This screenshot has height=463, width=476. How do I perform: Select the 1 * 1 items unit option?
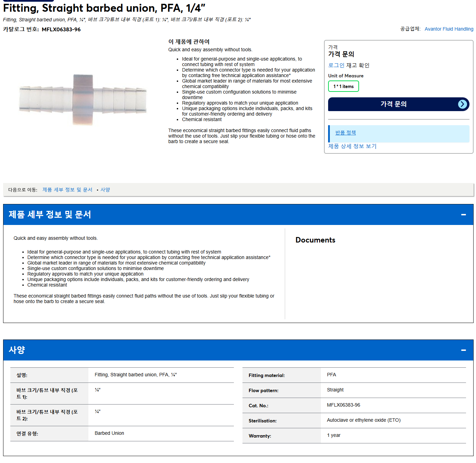[343, 86]
